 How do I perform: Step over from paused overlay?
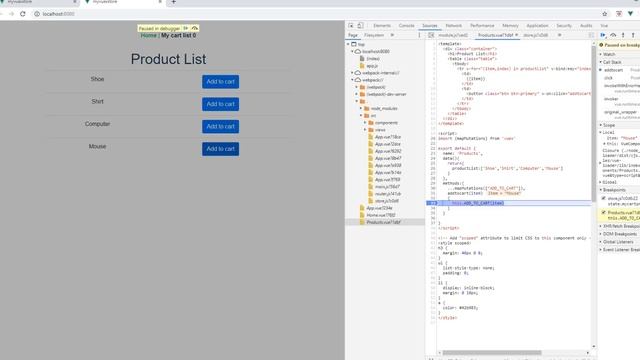(x=195, y=28)
